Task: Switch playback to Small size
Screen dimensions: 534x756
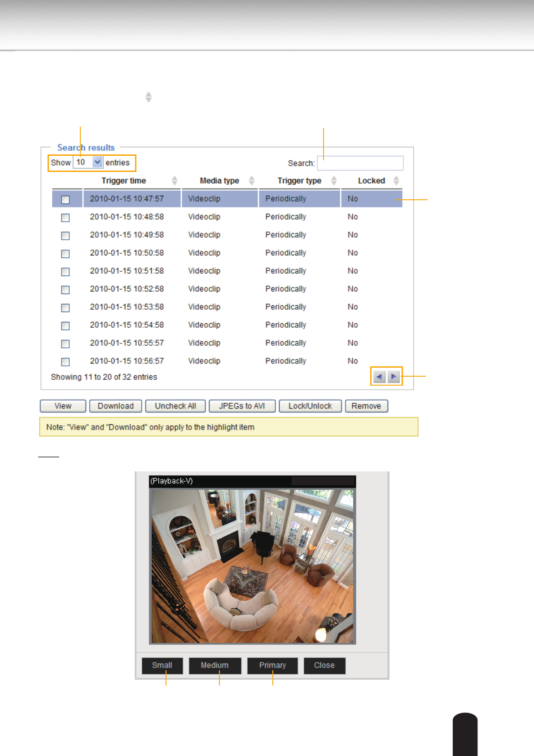Action: (x=162, y=665)
